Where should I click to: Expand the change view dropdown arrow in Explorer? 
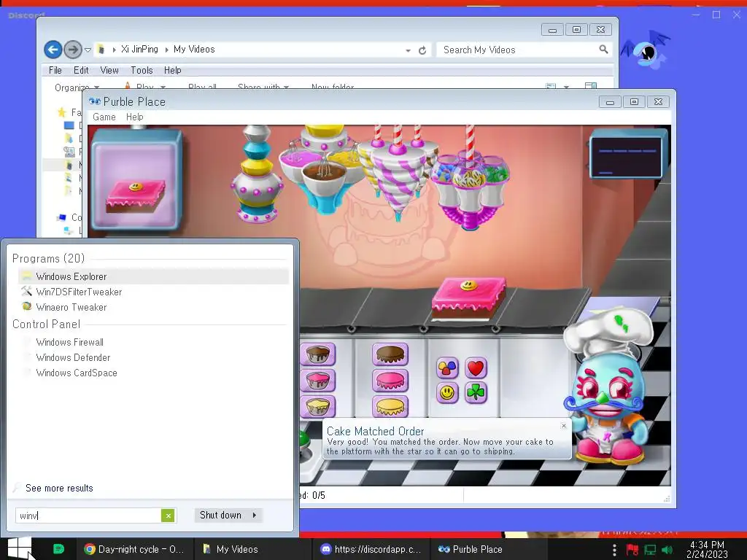(x=566, y=87)
